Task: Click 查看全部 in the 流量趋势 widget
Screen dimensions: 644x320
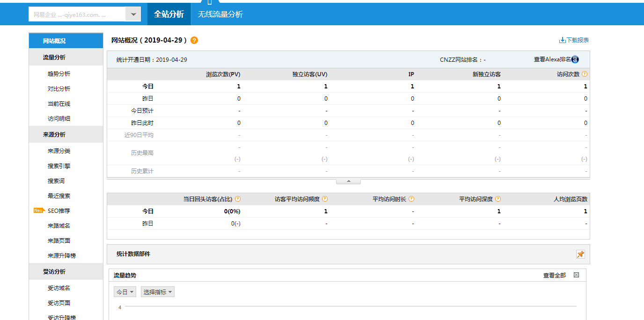Action: tap(555, 276)
